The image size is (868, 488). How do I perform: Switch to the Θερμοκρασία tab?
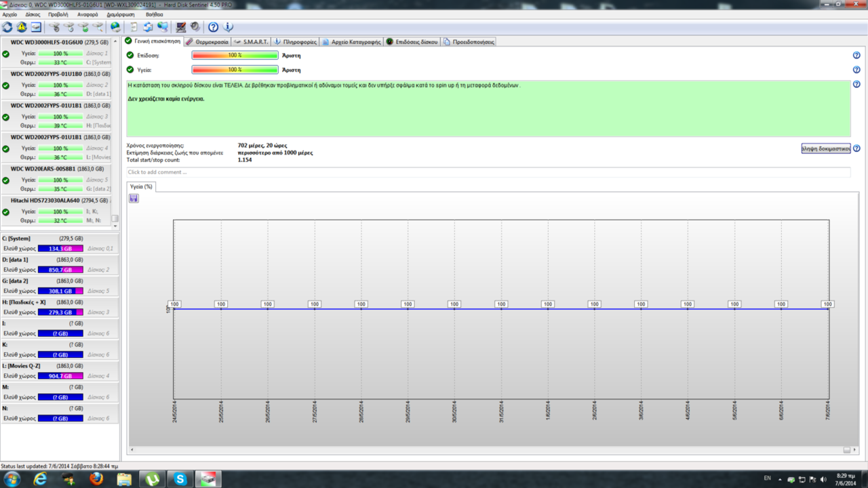point(207,41)
